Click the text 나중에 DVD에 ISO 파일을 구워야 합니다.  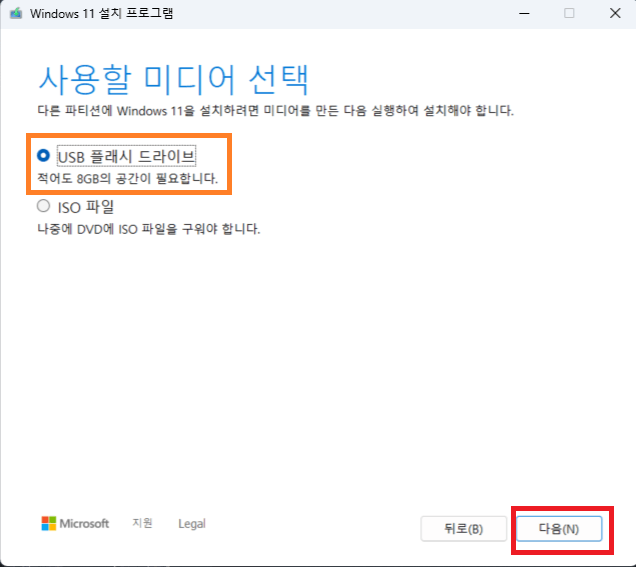pos(148,229)
